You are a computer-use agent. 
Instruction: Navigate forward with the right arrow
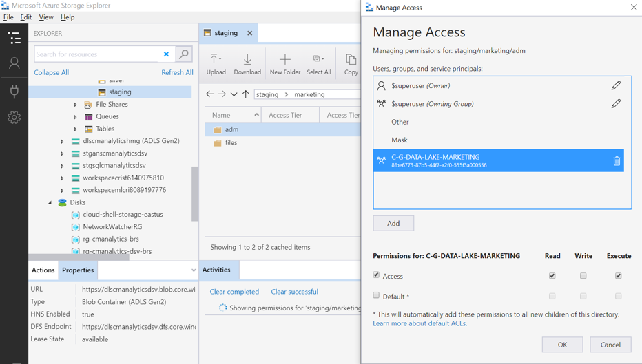(x=222, y=94)
